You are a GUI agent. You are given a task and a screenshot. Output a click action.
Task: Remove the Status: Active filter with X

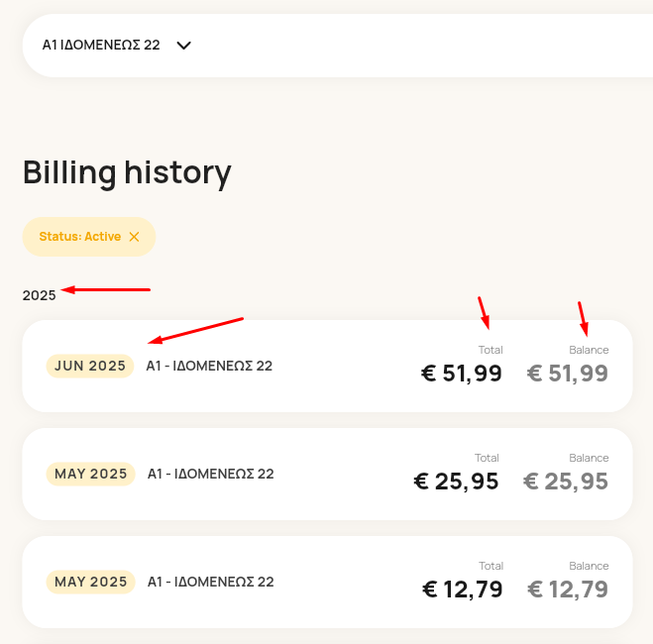134,237
